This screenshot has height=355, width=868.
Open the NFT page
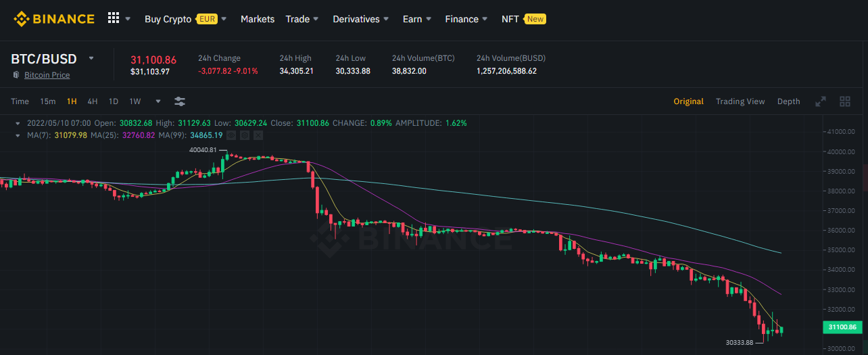[510, 19]
